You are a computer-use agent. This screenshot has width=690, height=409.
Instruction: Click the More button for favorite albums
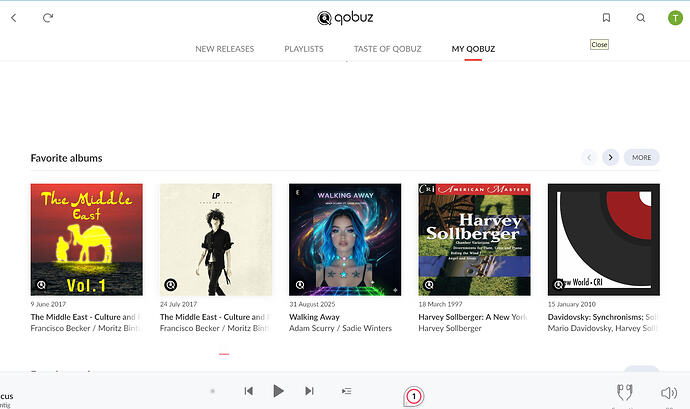[641, 158]
